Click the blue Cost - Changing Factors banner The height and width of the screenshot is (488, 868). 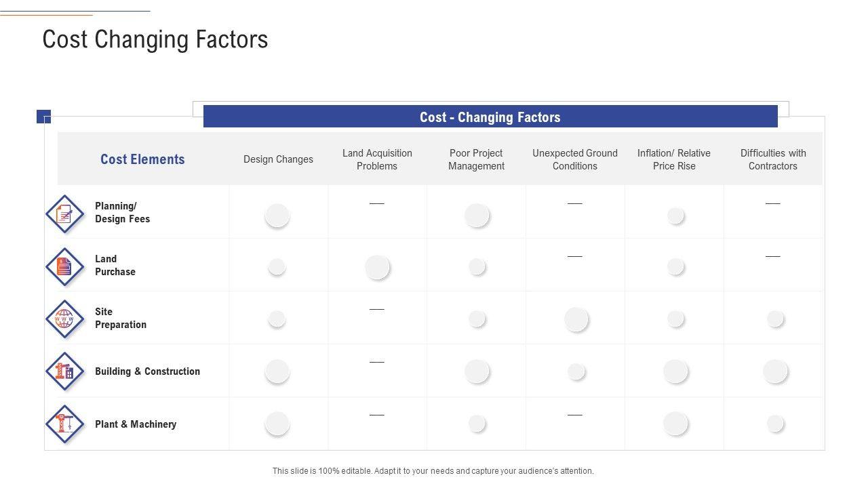(x=490, y=117)
